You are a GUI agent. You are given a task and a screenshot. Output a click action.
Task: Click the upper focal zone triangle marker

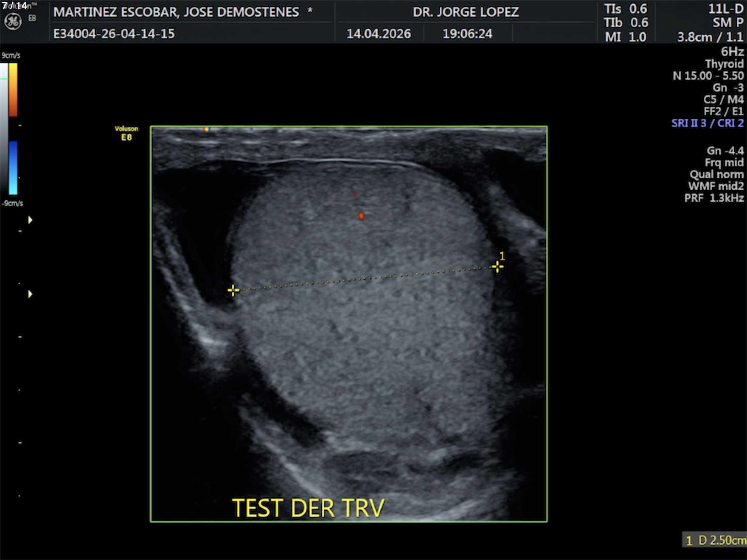[30, 220]
